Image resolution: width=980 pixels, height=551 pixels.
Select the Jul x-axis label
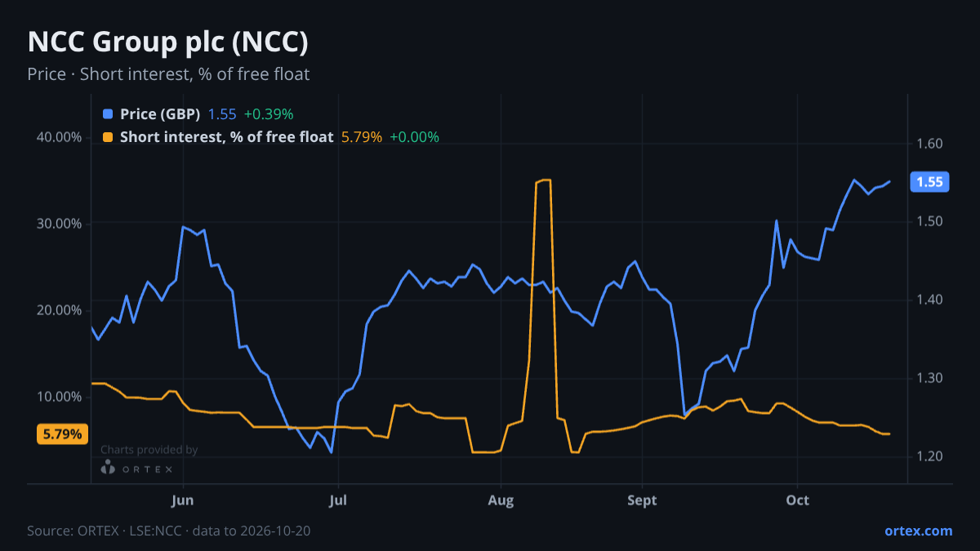338,500
